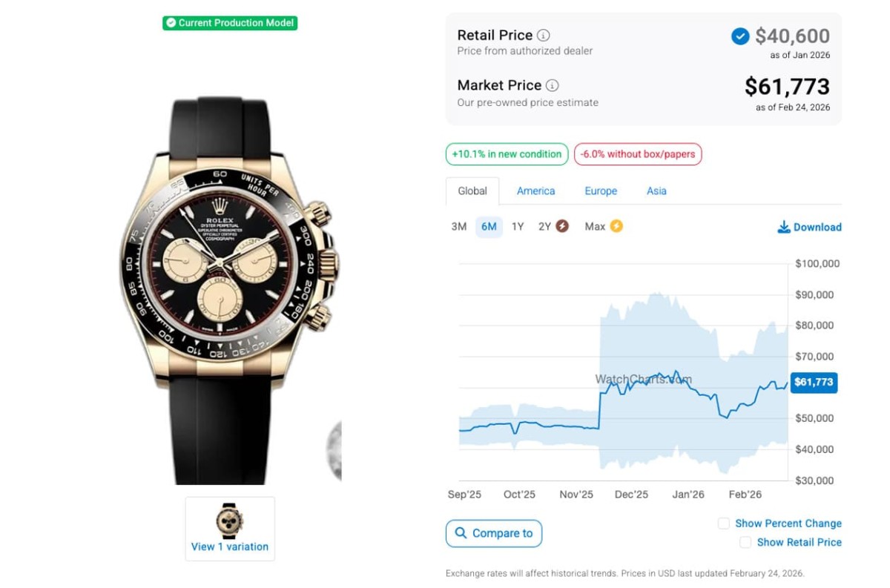Click the Download chart icon
The image size is (890, 588).
784,227
